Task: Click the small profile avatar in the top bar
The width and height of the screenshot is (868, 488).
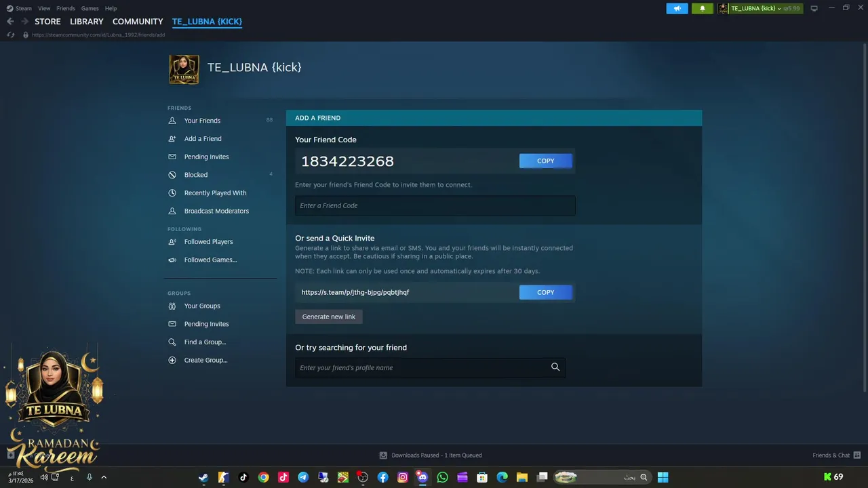Action: (723, 8)
